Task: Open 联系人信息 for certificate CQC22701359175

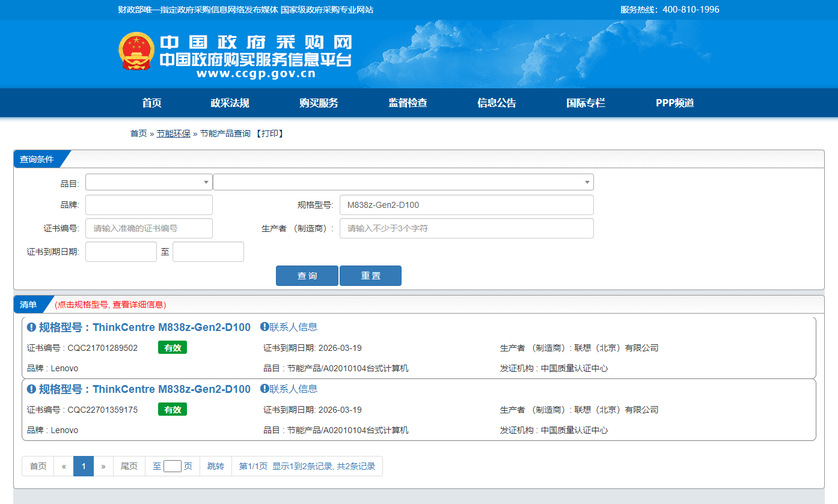Action: 293,389
